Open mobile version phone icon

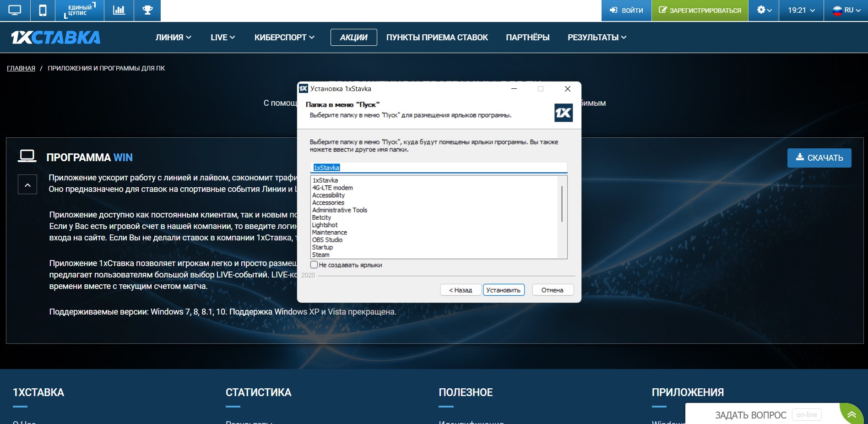click(x=43, y=10)
